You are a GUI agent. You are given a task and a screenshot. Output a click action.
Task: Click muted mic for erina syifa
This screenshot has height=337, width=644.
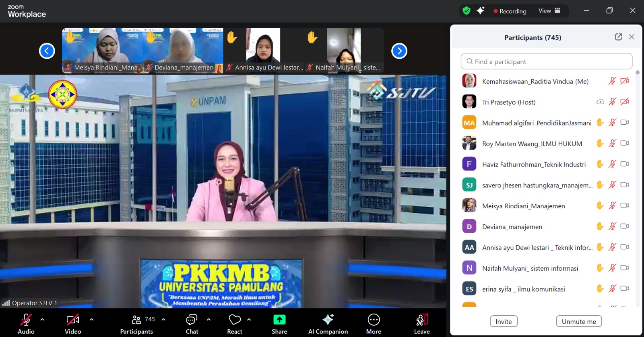point(612,288)
